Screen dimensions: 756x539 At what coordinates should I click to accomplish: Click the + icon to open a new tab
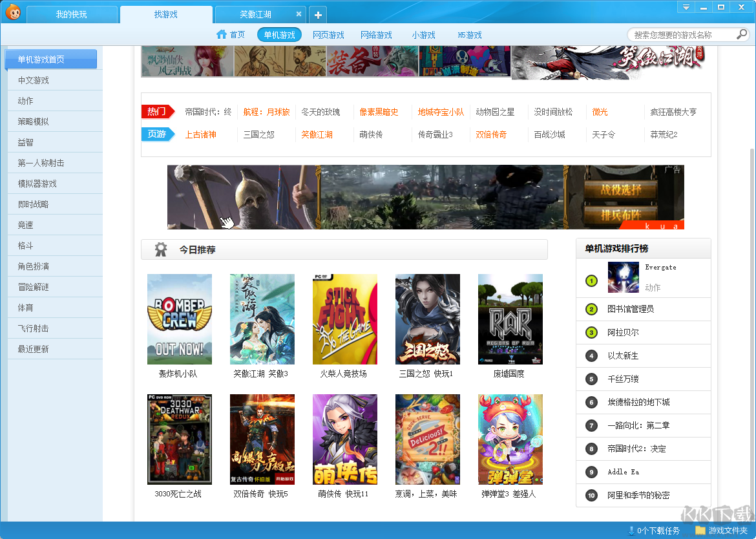(317, 14)
